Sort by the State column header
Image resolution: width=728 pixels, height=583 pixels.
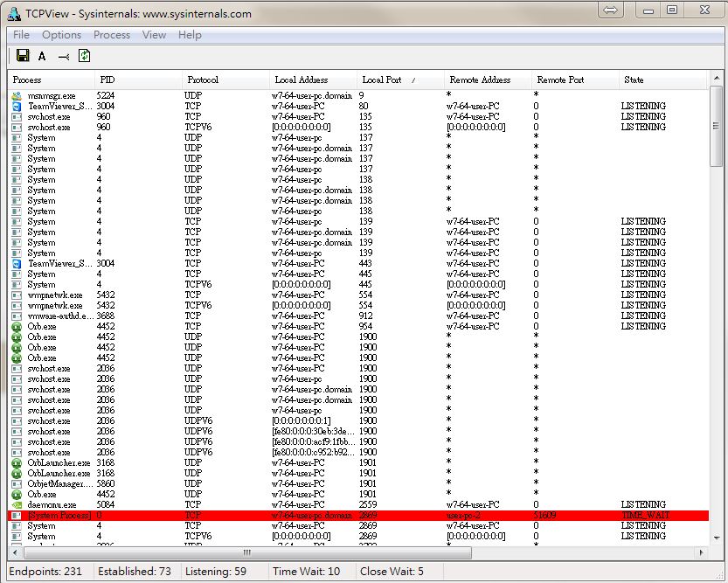(x=662, y=80)
